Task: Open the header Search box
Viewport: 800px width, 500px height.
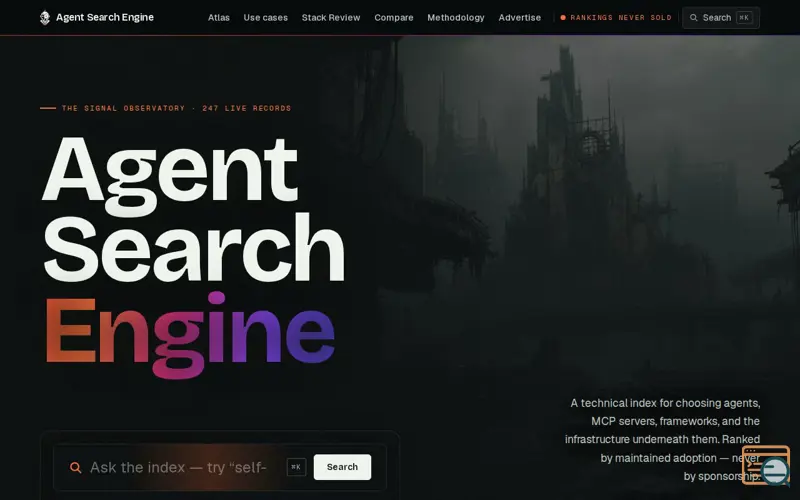Action: (x=721, y=18)
